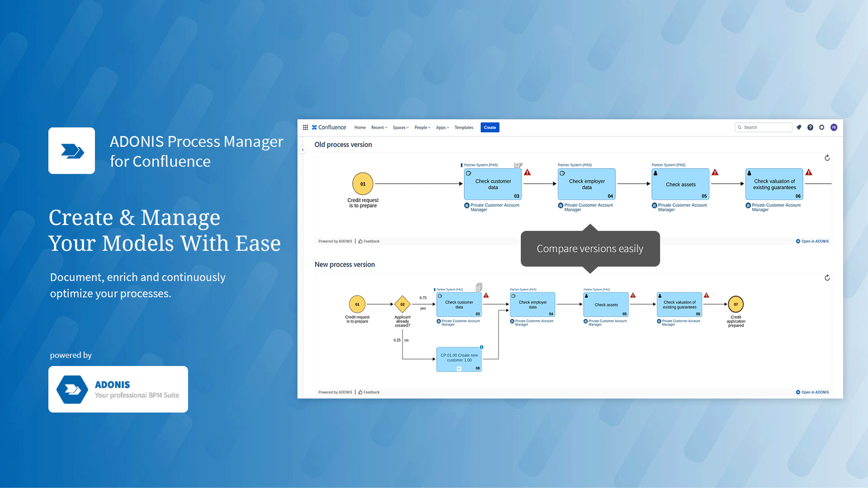Click Powered by ADONIS under old version

(335, 241)
